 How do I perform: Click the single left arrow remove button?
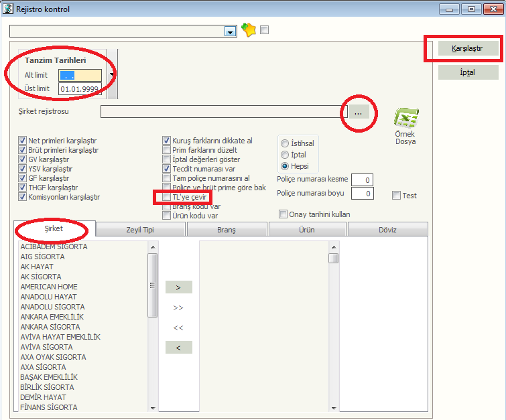pos(178,348)
